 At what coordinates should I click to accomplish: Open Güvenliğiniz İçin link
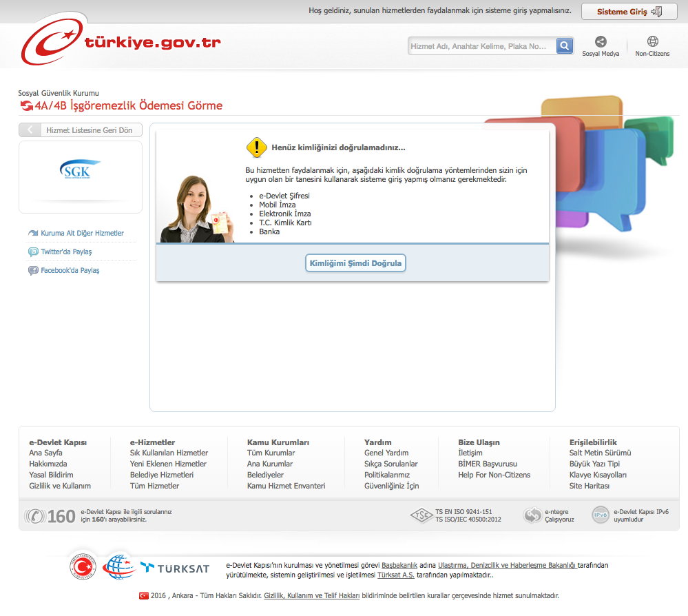click(391, 486)
